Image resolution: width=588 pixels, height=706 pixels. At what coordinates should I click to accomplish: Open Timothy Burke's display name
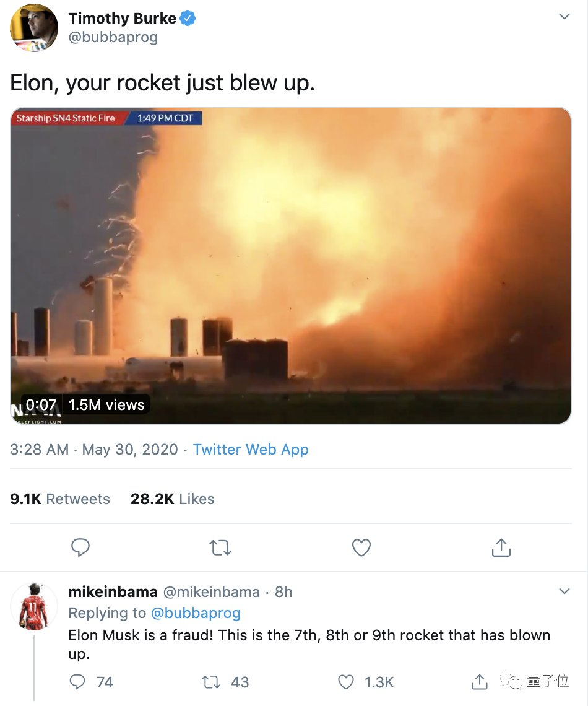[x=123, y=19]
